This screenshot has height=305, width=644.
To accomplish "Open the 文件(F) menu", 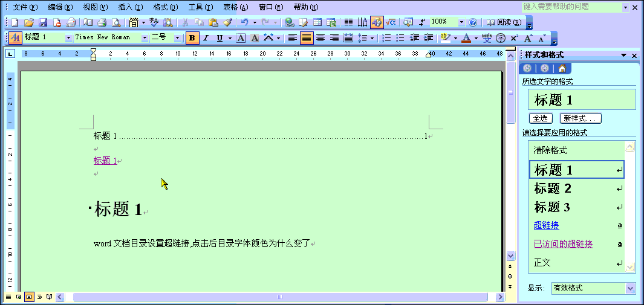I will point(25,7).
